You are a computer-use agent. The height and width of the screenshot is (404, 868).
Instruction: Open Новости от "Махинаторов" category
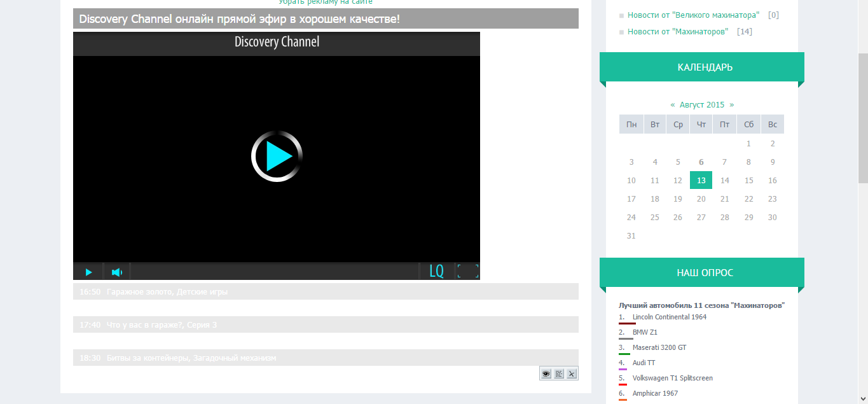(678, 31)
